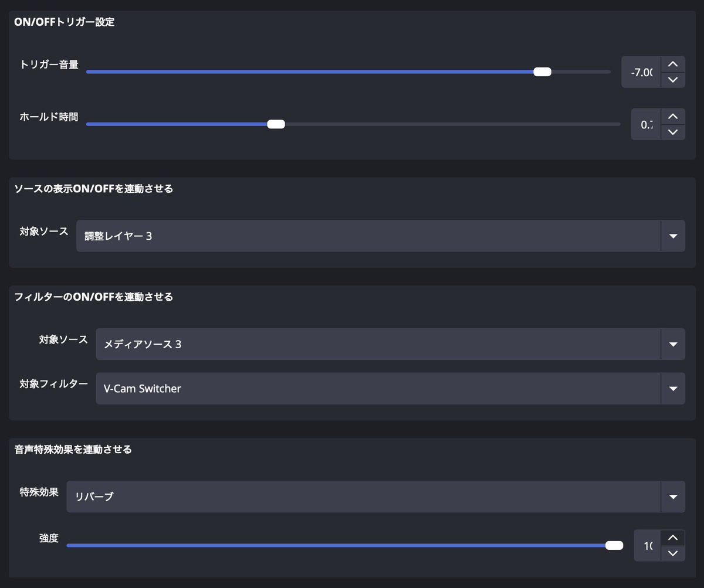Click the 対象フィルター label

tap(54, 384)
